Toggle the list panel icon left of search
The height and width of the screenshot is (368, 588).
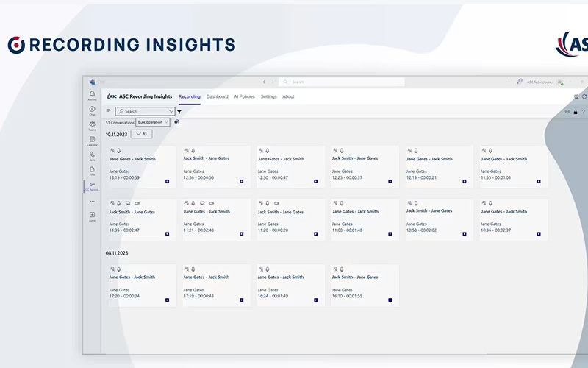[x=108, y=110]
